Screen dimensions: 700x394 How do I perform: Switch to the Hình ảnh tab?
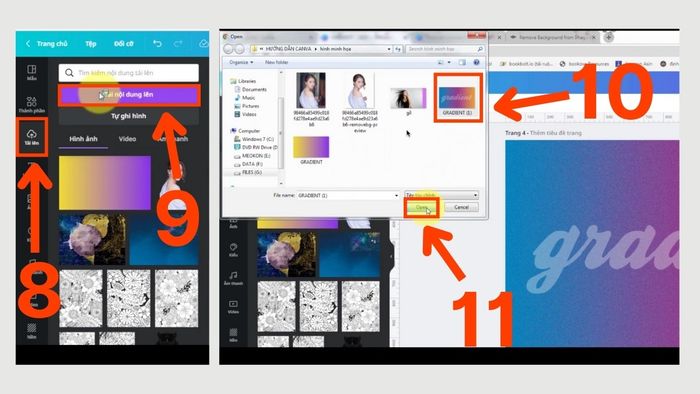point(83,139)
